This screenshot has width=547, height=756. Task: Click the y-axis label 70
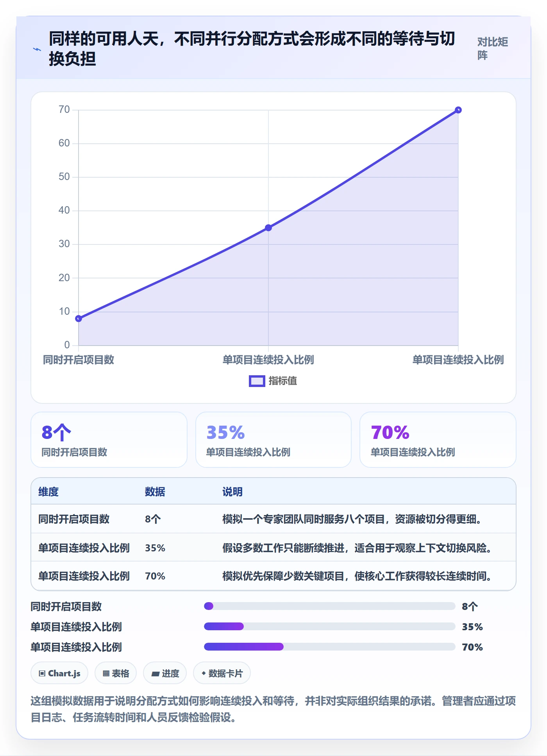tap(64, 109)
